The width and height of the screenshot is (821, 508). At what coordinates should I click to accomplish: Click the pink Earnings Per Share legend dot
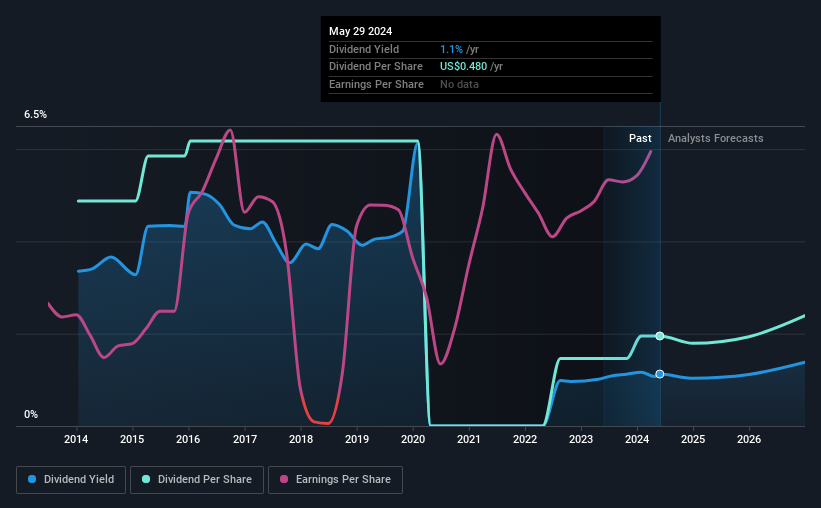pyautogui.click(x=284, y=479)
